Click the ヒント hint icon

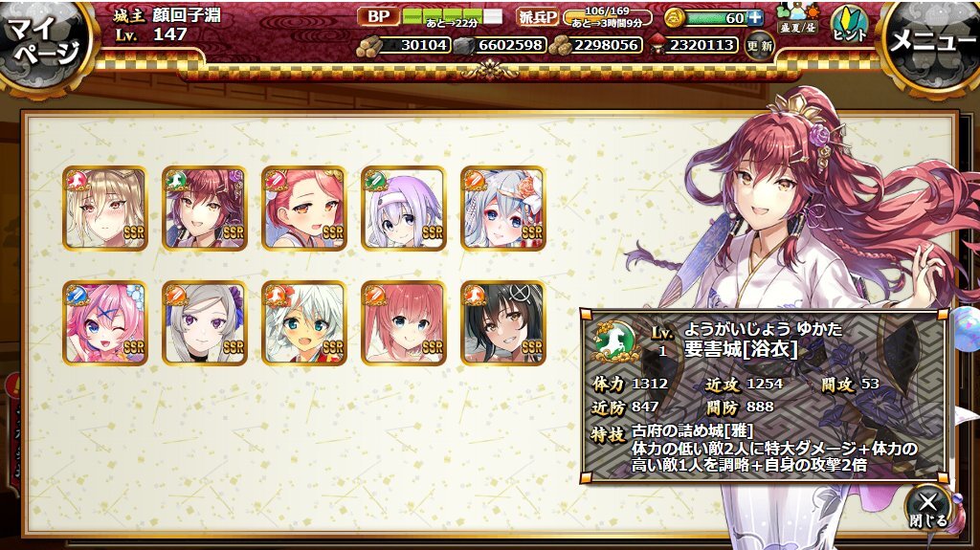(850, 25)
